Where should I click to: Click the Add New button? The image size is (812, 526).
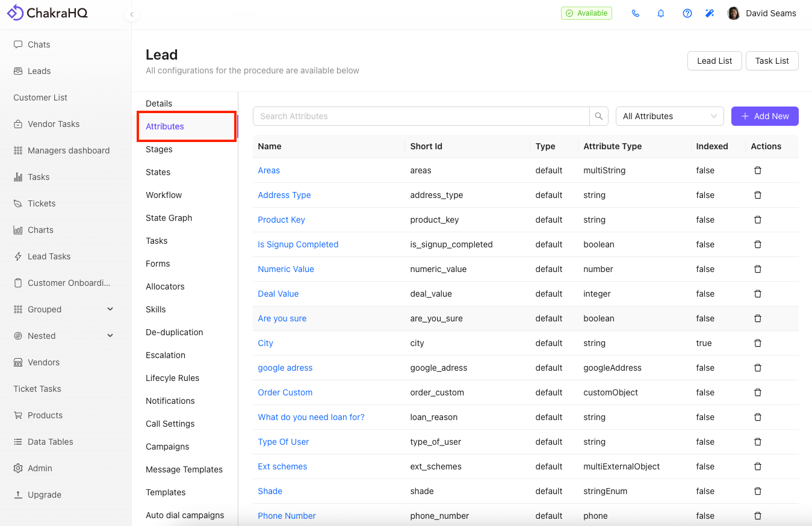click(764, 116)
